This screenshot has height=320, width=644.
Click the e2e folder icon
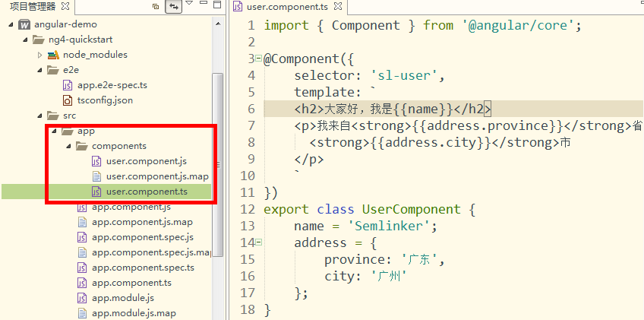(x=53, y=70)
